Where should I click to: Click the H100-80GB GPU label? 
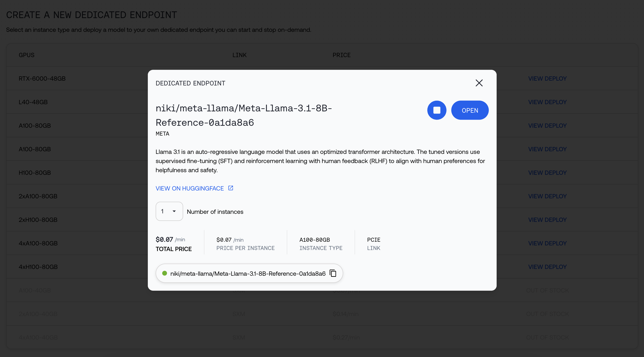tap(35, 173)
